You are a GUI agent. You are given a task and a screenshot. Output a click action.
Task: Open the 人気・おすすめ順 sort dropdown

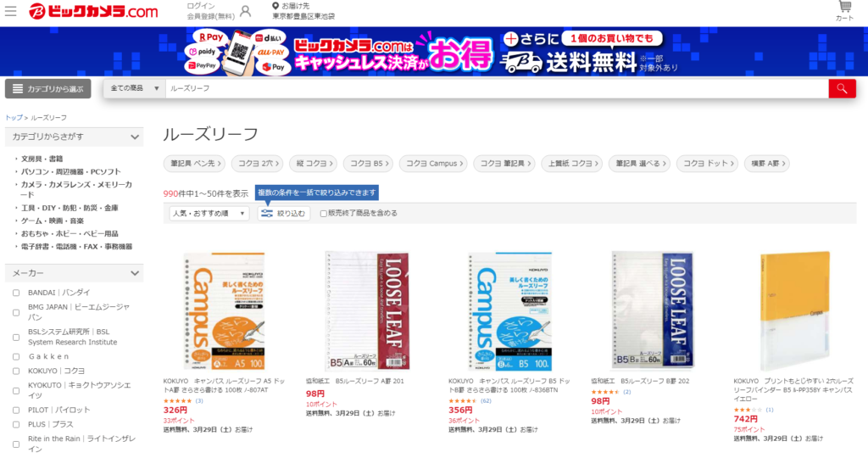pos(209,213)
